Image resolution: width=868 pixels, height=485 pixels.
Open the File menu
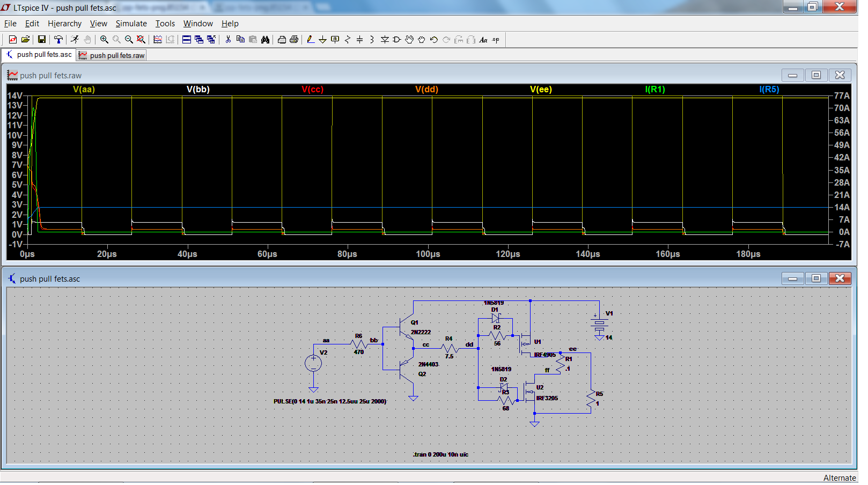point(10,24)
